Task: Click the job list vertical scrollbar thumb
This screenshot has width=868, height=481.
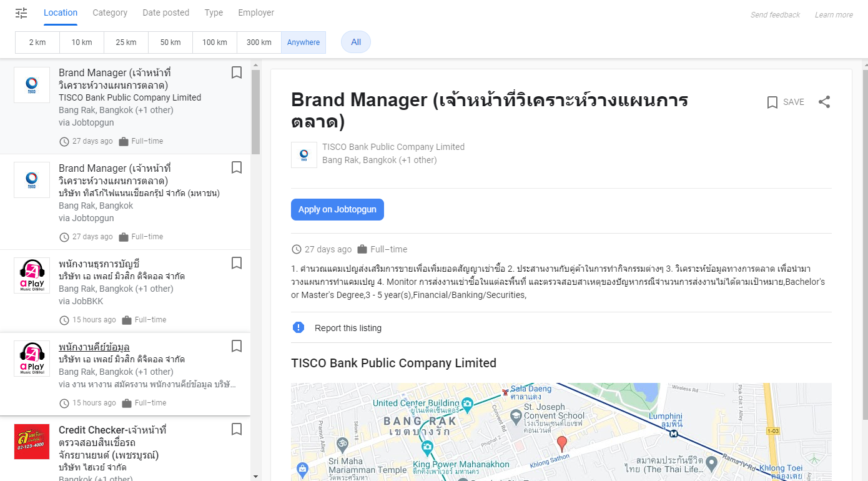Action: pyautogui.click(x=255, y=112)
